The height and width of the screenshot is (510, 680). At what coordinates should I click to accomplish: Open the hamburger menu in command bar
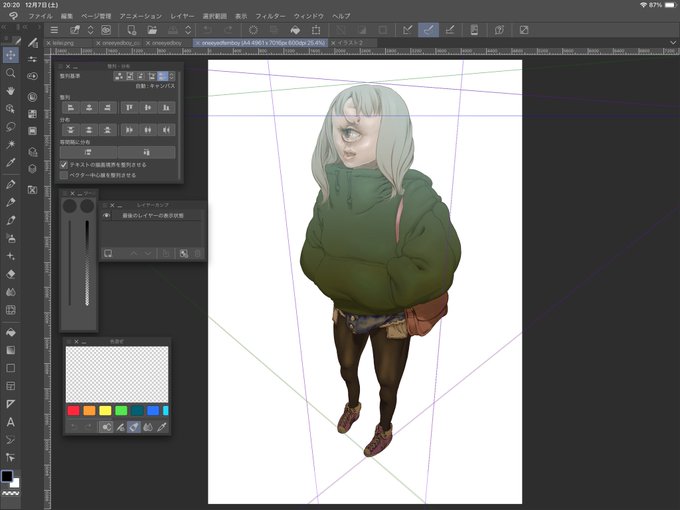tap(54, 30)
